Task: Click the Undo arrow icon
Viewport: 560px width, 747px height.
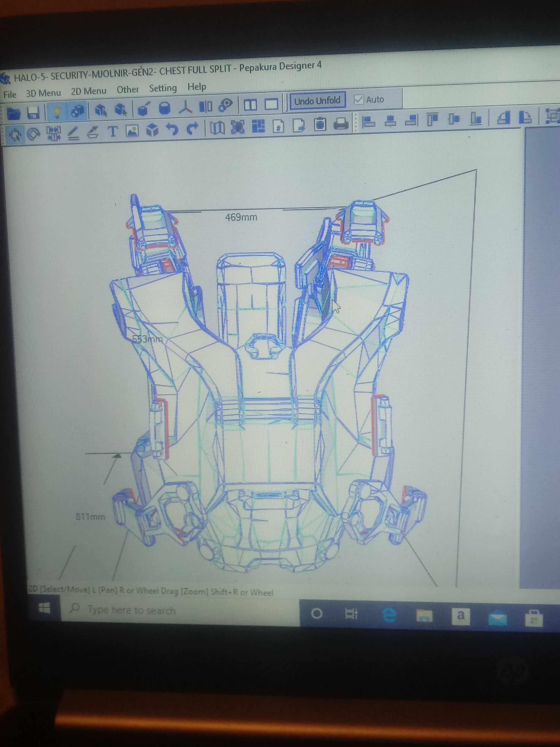Action: point(172,129)
